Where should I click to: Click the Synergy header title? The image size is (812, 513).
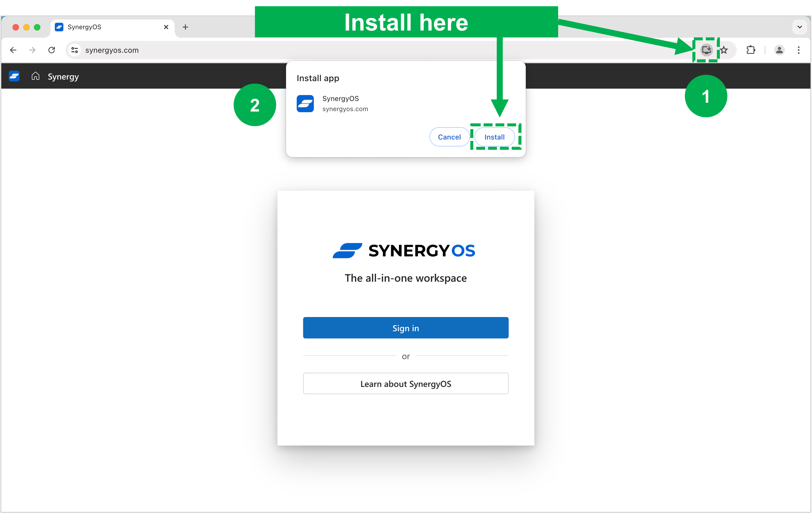(63, 77)
